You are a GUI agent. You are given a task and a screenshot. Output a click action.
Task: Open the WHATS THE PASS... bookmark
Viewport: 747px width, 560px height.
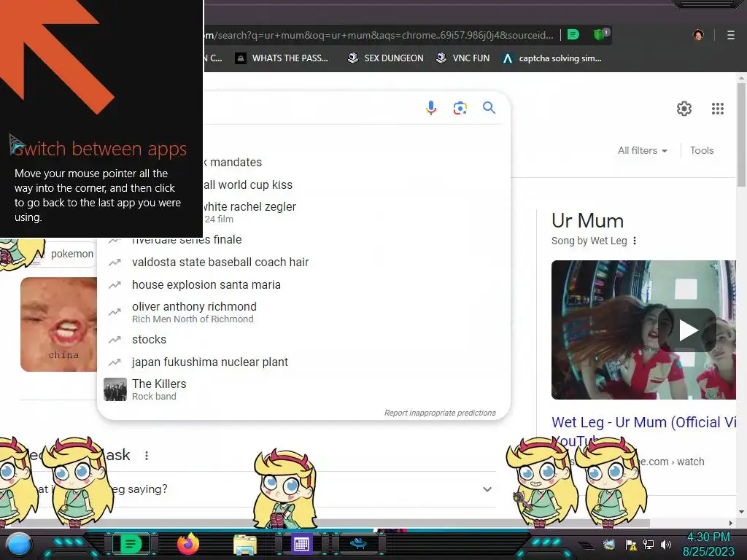click(282, 58)
